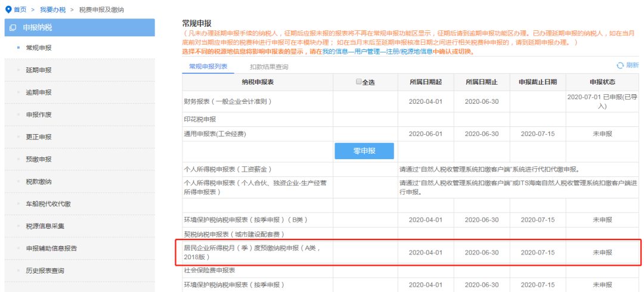Click 2020-06-01 start date of 工会经费 row
This screenshot has width=644, height=292.
coord(426,134)
